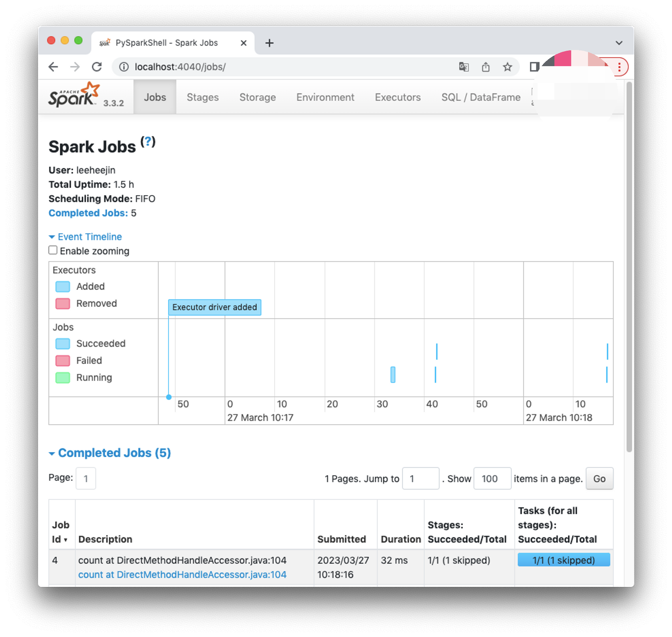The height and width of the screenshot is (637, 672).
Task: Open a new browser tab
Action: point(269,43)
